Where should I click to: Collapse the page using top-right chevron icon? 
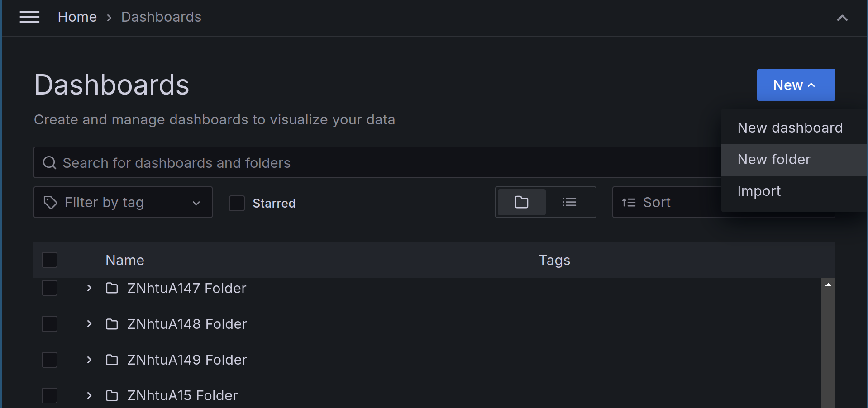(x=842, y=18)
